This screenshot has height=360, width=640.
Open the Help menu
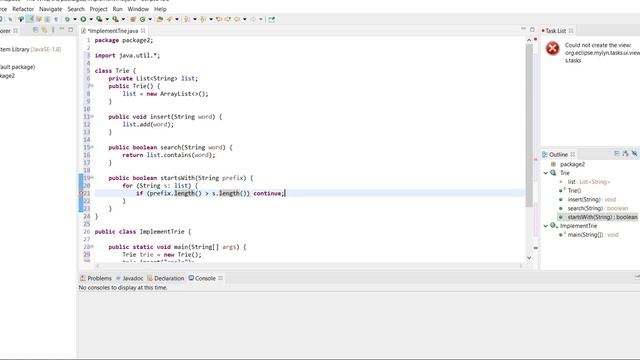click(x=160, y=9)
